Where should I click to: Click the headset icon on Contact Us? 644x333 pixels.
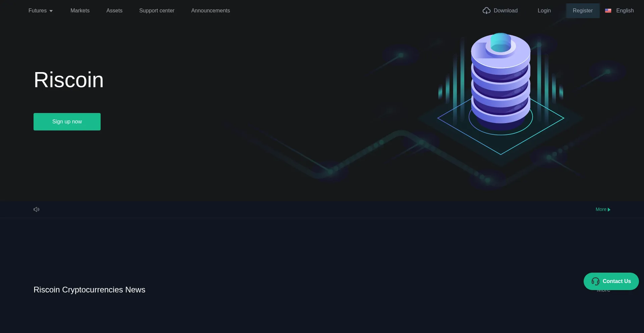596,281
